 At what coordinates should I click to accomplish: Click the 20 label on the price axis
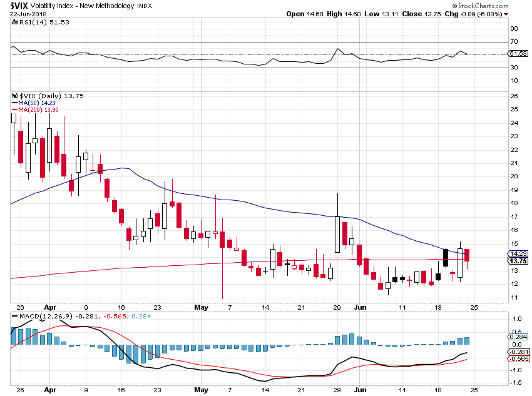coord(514,176)
